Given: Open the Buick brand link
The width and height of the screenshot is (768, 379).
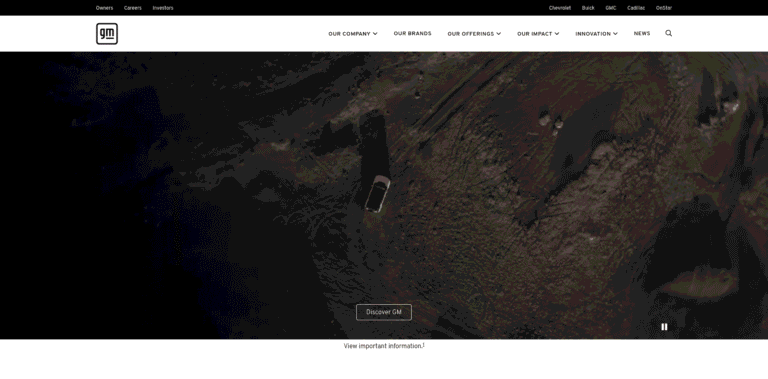Looking at the screenshot, I should (x=588, y=8).
